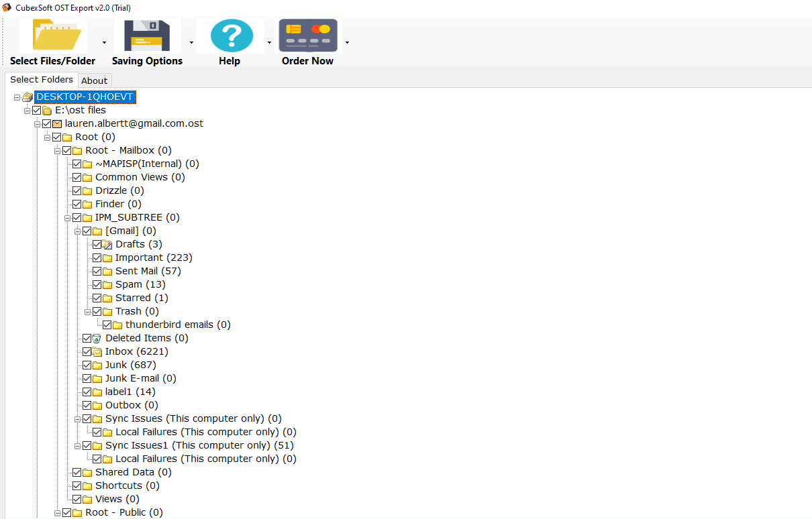This screenshot has width=812, height=519.
Task: Click the CubexSoft app icon in title bar
Action: [x=7, y=7]
